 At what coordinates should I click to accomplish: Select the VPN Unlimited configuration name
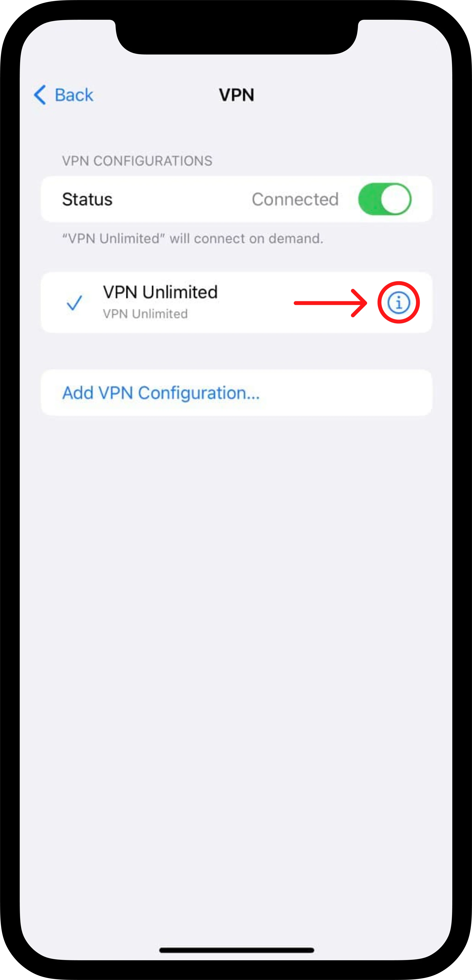click(160, 292)
